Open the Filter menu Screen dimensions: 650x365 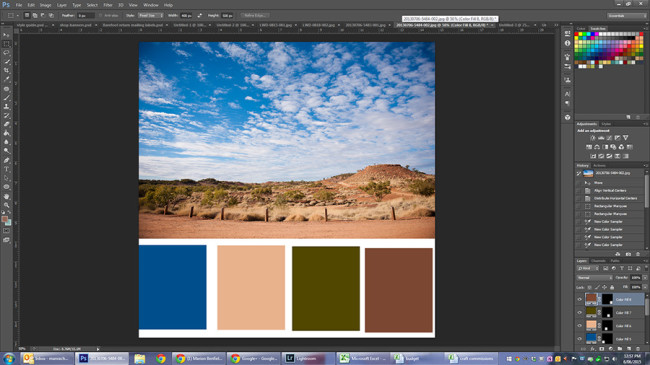pos(108,5)
